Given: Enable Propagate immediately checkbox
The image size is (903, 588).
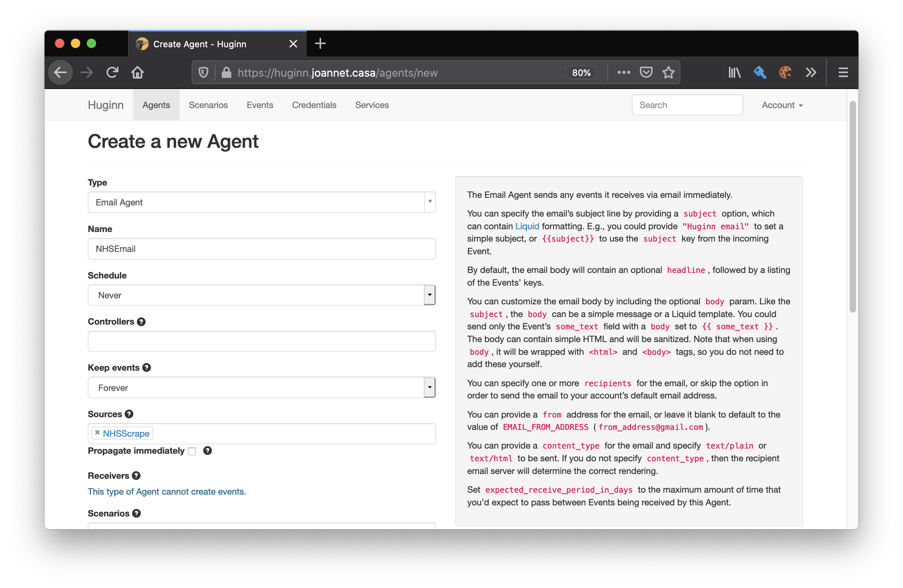Looking at the screenshot, I should point(192,451).
